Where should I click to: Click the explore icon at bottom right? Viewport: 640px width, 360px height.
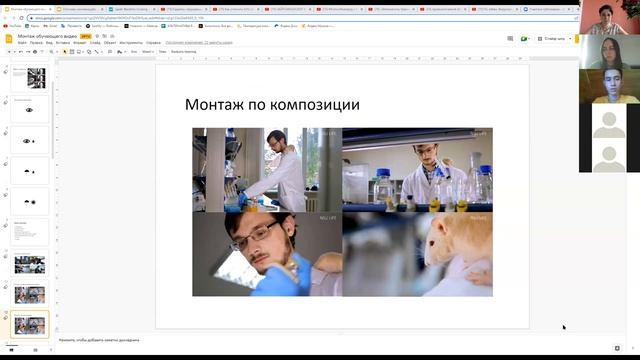[x=617, y=348]
